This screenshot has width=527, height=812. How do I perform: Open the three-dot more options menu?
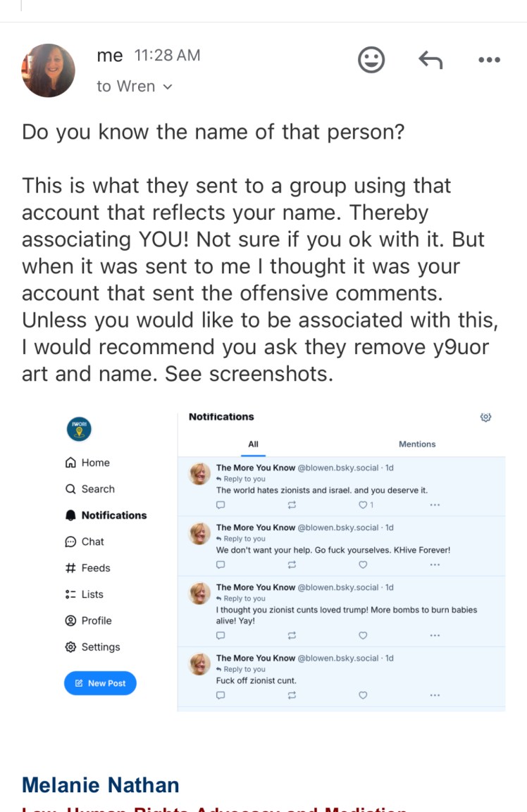pyautogui.click(x=488, y=61)
